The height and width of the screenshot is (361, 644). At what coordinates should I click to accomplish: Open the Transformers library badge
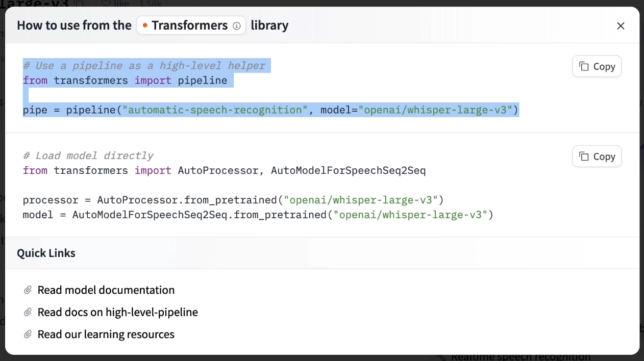point(191,25)
